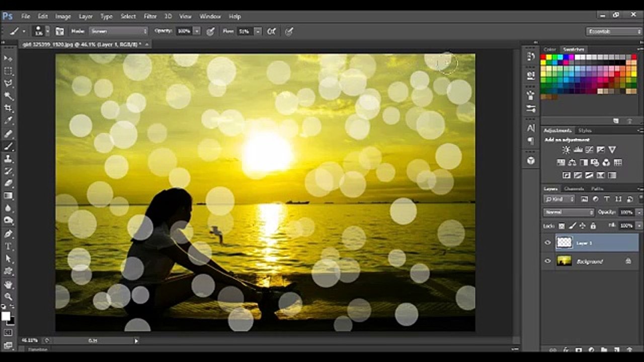Switch to the Styles tab
The image size is (644, 362).
pyautogui.click(x=585, y=130)
